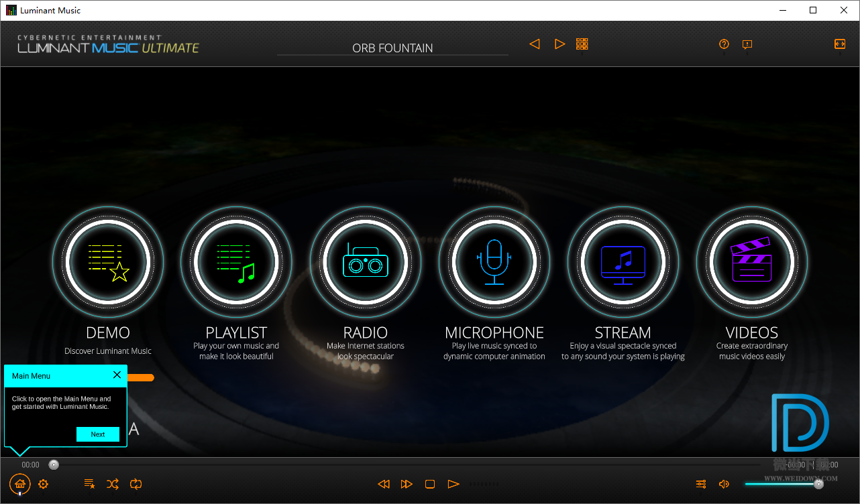Click the PLAYLIST label
This screenshot has height=504, width=860.
coord(236,333)
